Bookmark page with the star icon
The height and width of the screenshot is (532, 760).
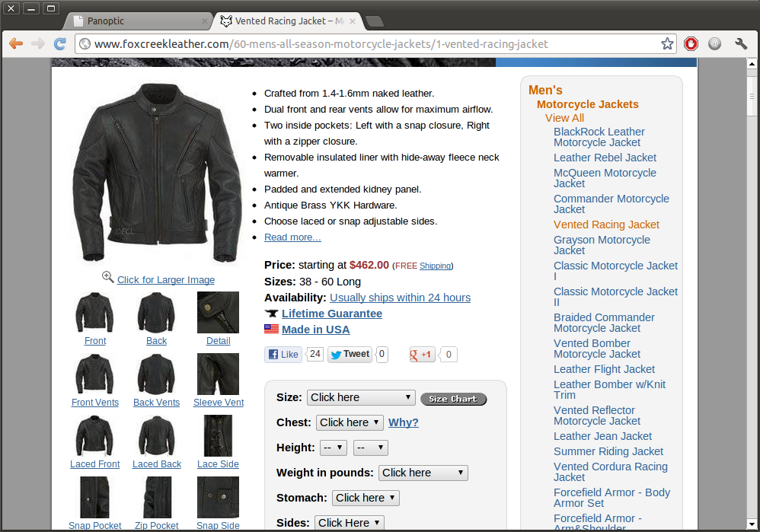pyautogui.click(x=667, y=43)
